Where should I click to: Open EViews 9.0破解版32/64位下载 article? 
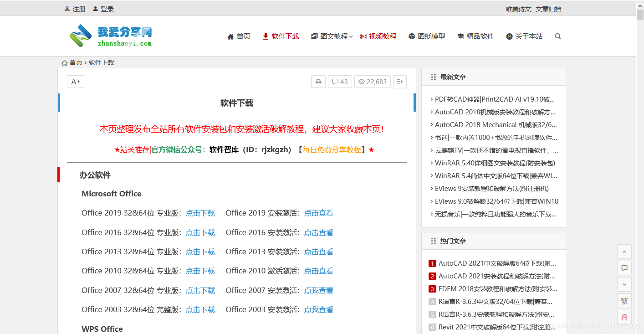click(x=496, y=201)
